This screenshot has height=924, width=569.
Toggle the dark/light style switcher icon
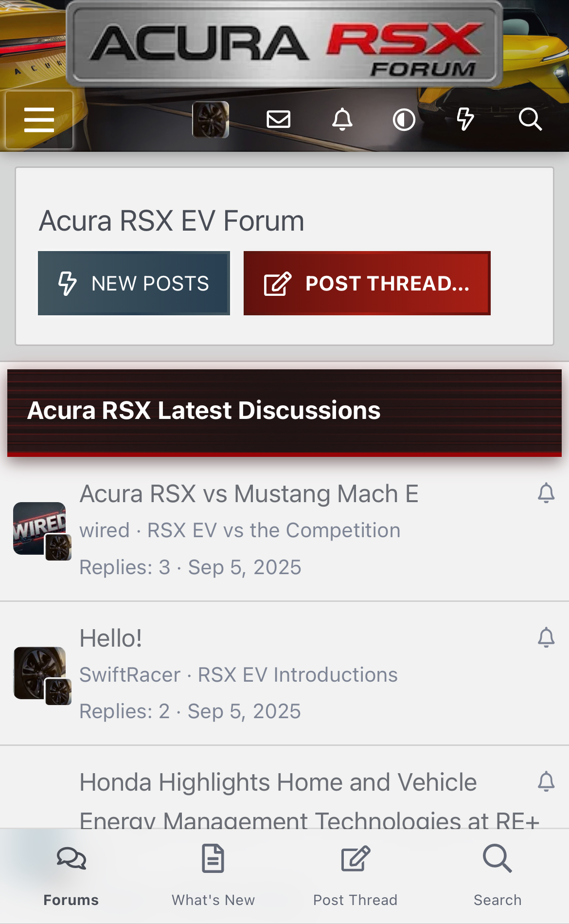click(x=404, y=120)
